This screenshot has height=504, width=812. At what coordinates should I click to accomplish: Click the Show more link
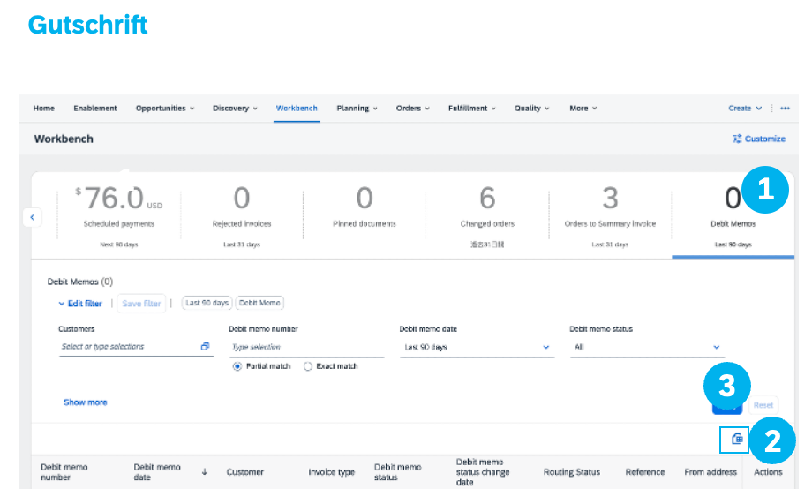(x=86, y=402)
